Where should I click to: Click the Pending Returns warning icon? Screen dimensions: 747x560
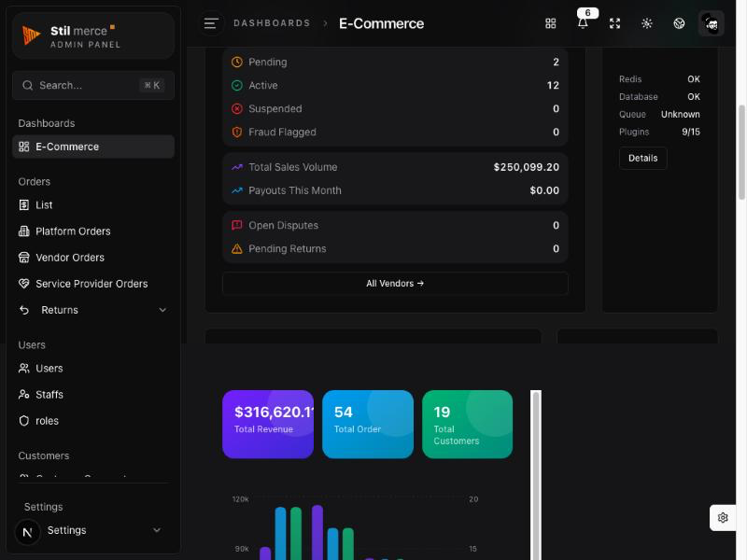coord(237,248)
